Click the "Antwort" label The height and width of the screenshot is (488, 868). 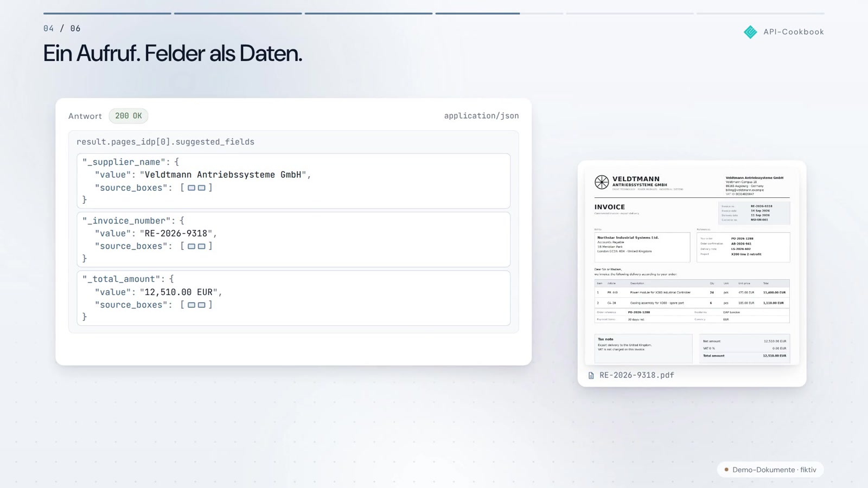(85, 116)
